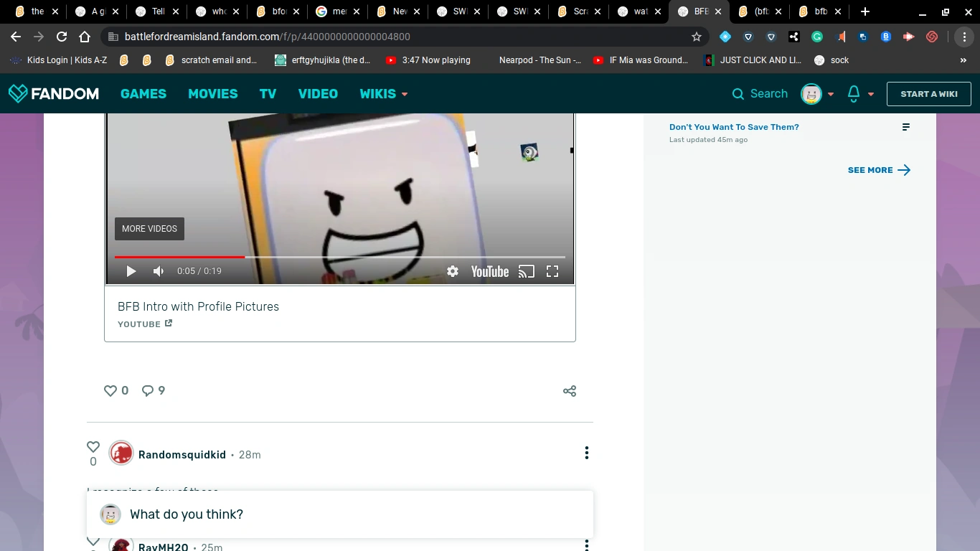Open the Fandom home logo
Viewport: 980px width, 551px height.
click(54, 93)
